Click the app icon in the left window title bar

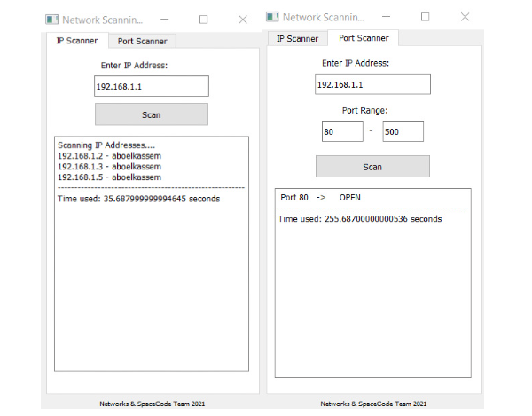[52, 19]
